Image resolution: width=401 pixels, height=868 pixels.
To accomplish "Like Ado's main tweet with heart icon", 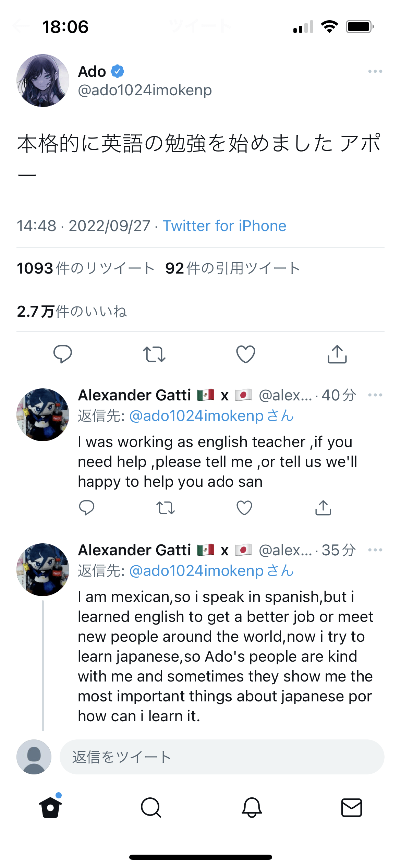I will (x=246, y=354).
